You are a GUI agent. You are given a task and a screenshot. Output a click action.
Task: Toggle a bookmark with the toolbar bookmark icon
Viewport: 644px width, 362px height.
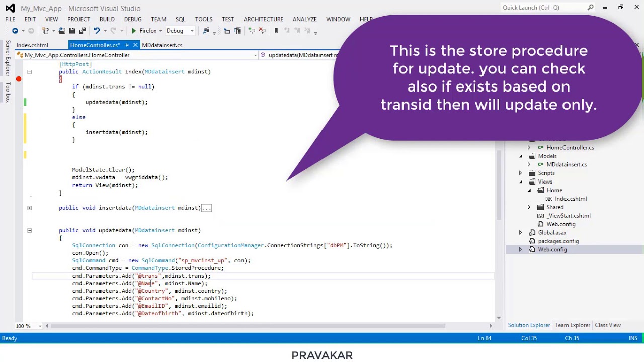coord(276,31)
